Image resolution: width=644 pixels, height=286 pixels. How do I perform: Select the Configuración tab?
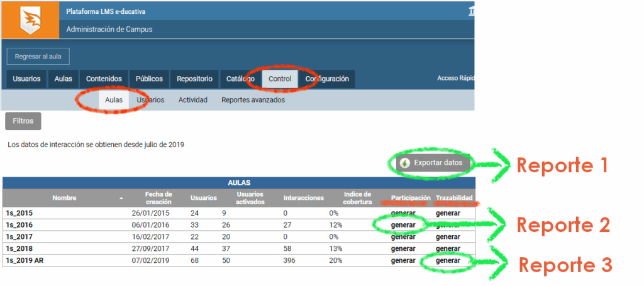click(x=326, y=79)
